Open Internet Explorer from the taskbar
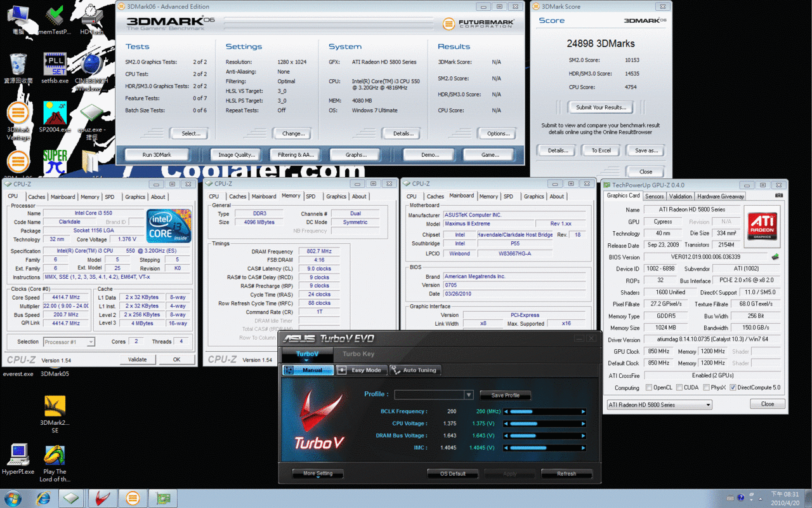This screenshot has height=508, width=812. [43, 498]
